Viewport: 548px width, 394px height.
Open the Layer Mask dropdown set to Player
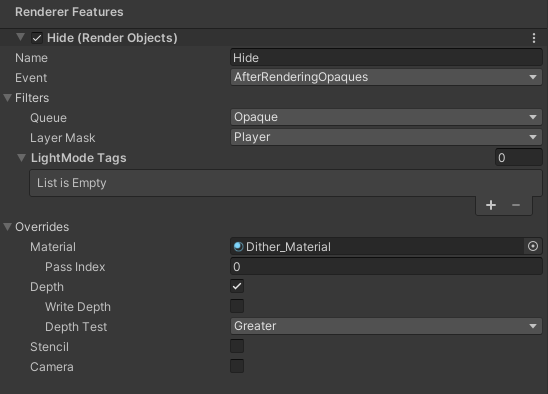[x=386, y=137]
